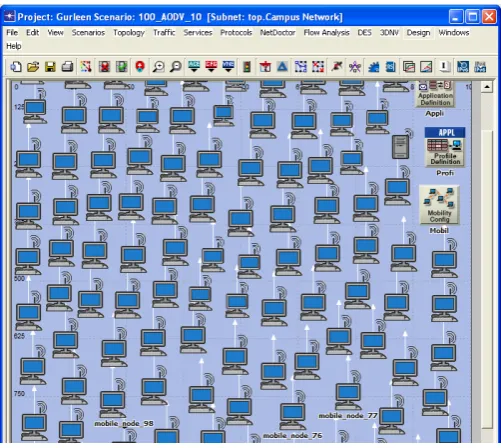Click the purple star network icon

point(355,67)
